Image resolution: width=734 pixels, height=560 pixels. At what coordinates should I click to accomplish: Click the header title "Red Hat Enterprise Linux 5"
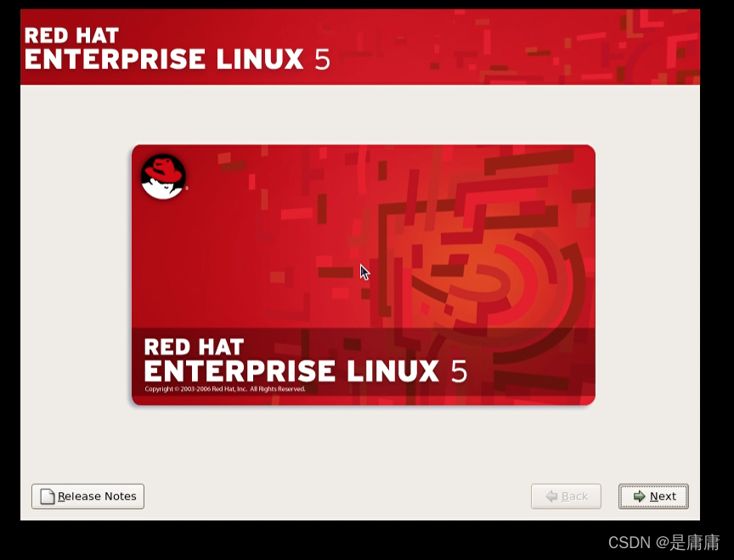tap(177, 48)
